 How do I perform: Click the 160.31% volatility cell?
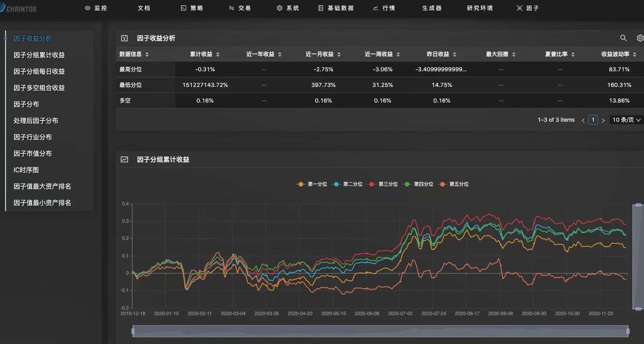tap(619, 85)
